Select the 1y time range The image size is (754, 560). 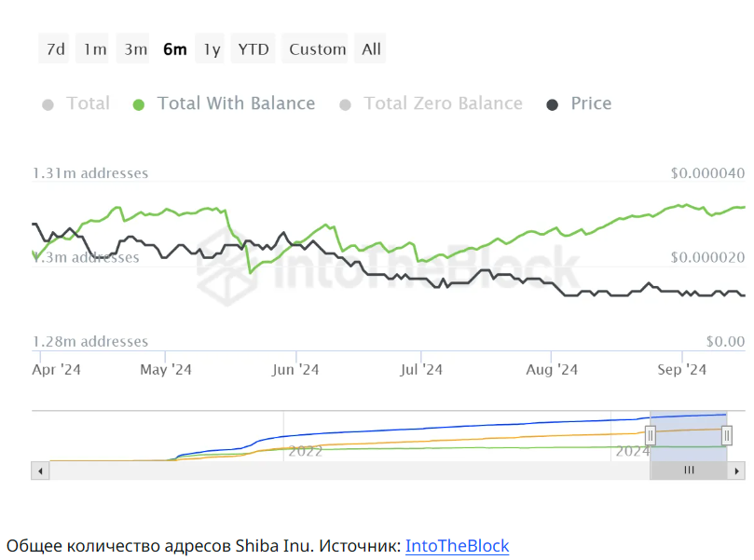(212, 49)
